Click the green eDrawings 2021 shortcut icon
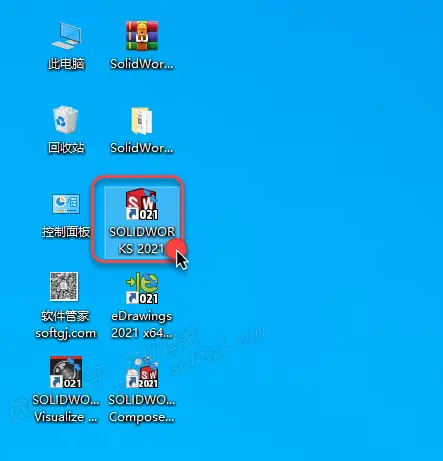443x461 pixels. pos(142,288)
